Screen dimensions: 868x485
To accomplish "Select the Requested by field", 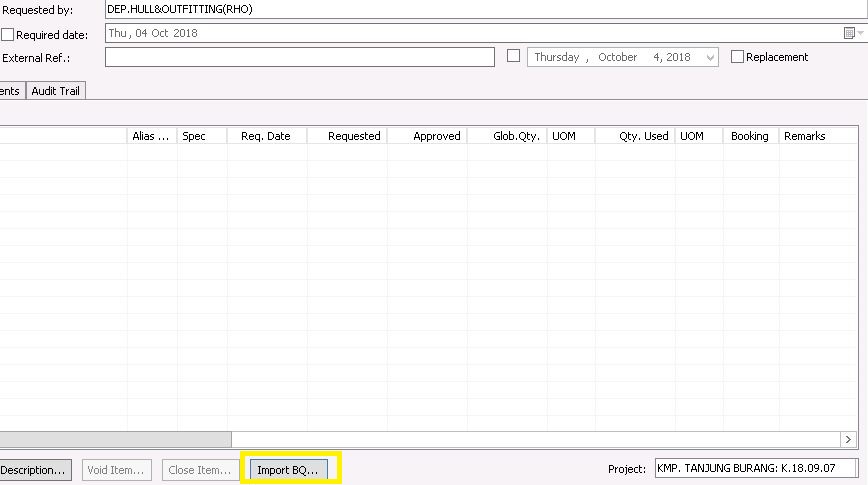I will (480, 9).
